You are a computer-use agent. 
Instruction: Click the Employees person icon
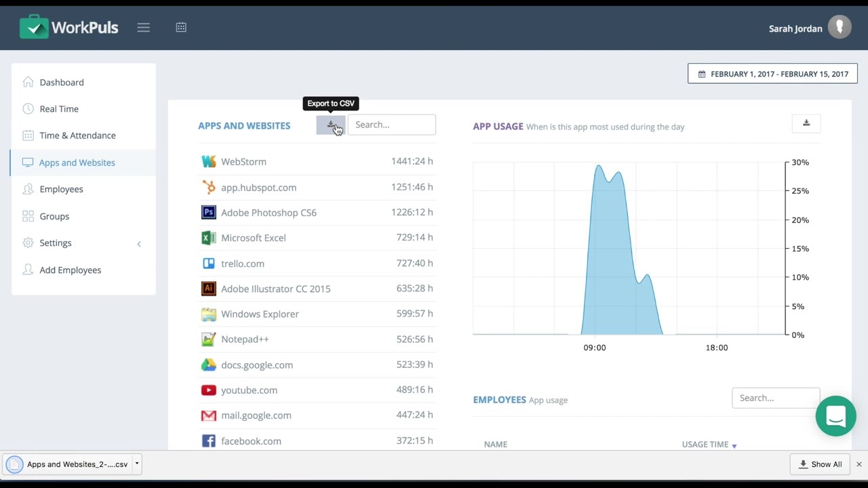[x=28, y=189]
